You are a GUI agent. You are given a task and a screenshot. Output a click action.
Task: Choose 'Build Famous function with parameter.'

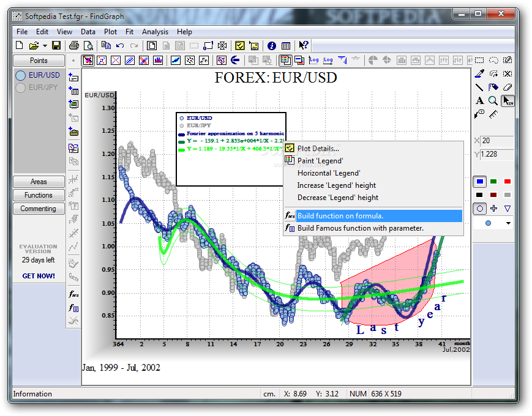[x=373, y=228]
